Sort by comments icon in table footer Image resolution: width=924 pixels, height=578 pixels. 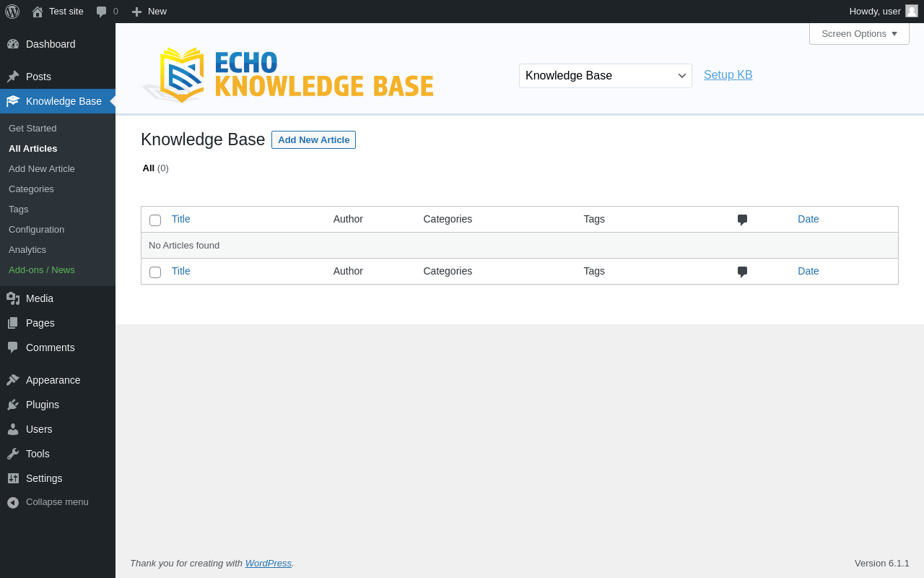pos(742,272)
